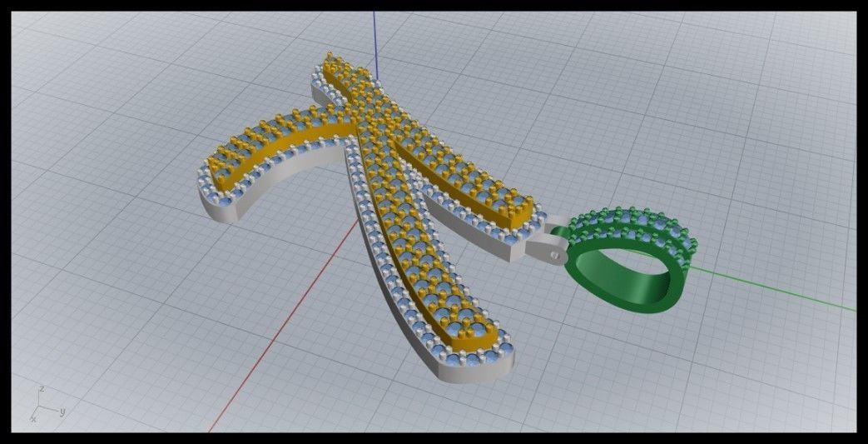Click the blue Z-axis line above the pendant
This screenshot has width=868, height=444.
tap(375, 46)
